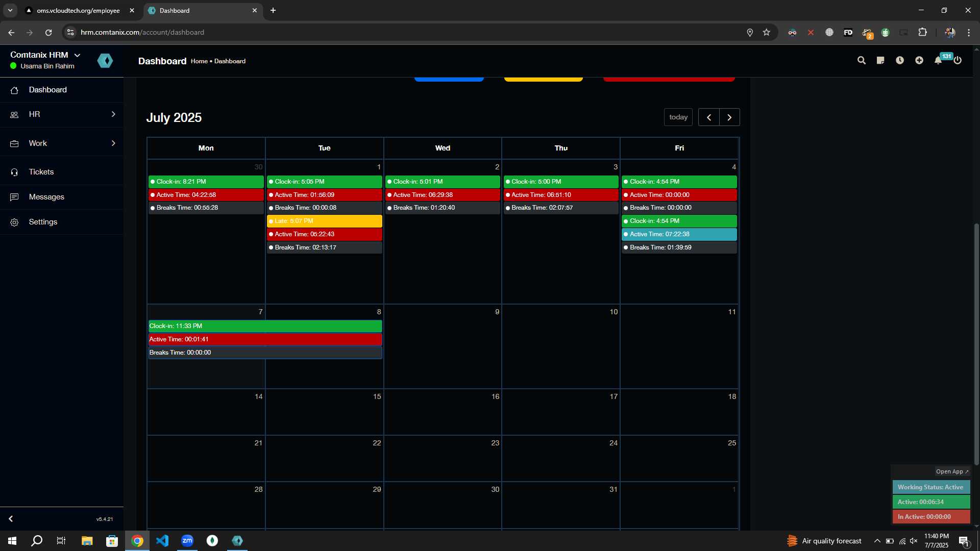
Task: Open tab search dropdown in Chrome
Action: 10,10
